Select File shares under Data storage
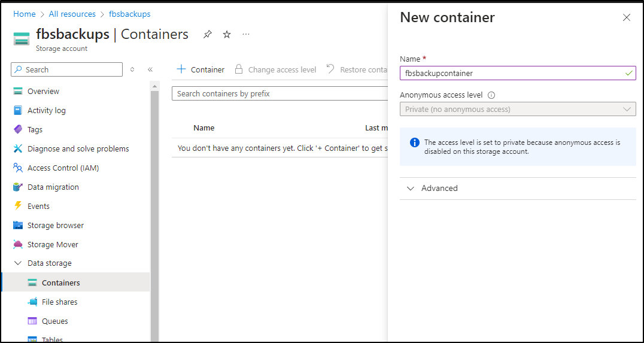 pyautogui.click(x=60, y=302)
